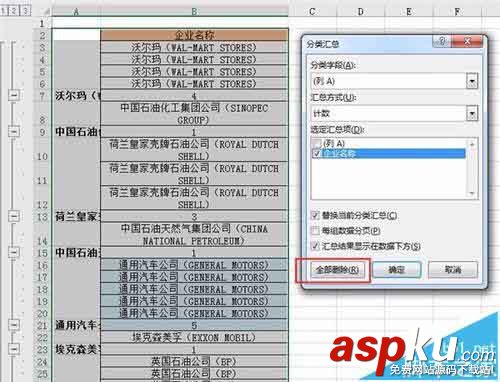This screenshot has width=500, height=382.
Task: Click 中国石油天然气集团公司 (CHINA NATIONAL PETROLEUM) cell
Action: pyautogui.click(x=194, y=235)
